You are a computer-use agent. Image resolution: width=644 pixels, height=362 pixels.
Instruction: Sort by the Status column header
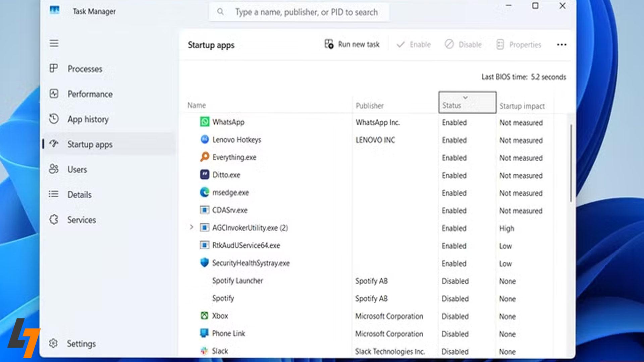467,103
